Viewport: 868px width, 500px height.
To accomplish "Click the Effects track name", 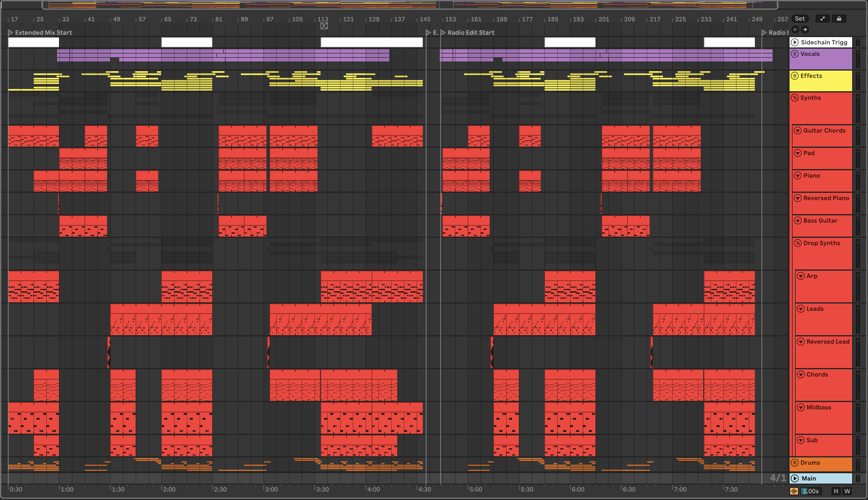I will coord(811,76).
